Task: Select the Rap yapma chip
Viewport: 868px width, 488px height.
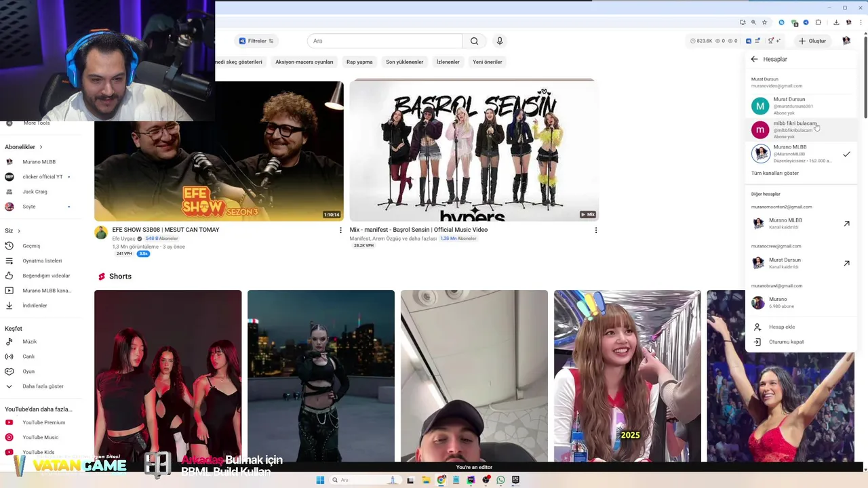Action: [359, 62]
